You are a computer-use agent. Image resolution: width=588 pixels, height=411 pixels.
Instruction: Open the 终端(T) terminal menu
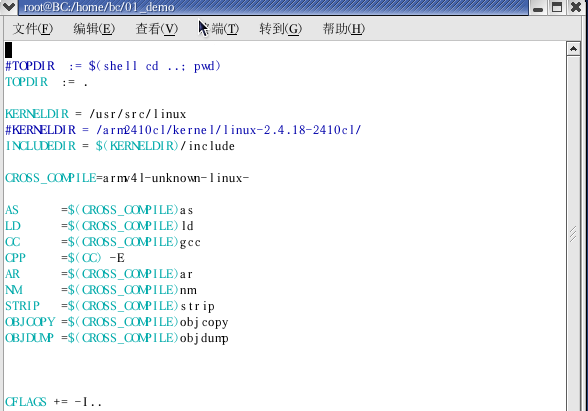(219, 29)
